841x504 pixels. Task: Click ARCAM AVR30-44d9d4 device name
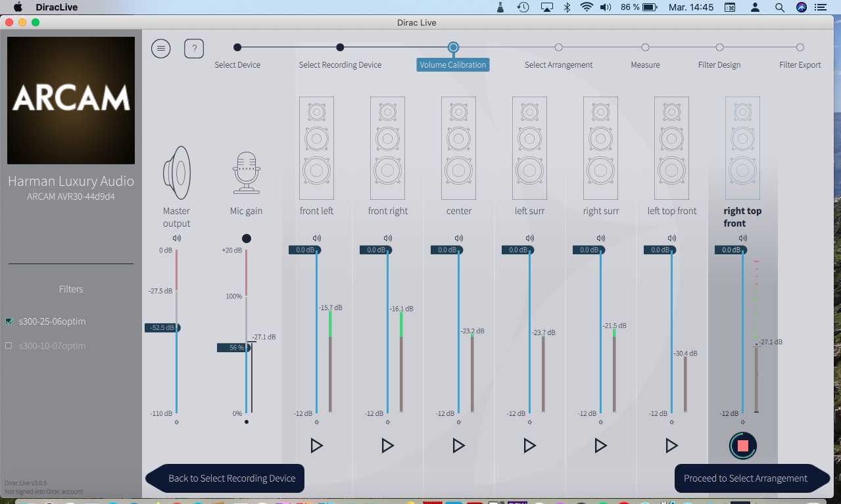tap(71, 196)
